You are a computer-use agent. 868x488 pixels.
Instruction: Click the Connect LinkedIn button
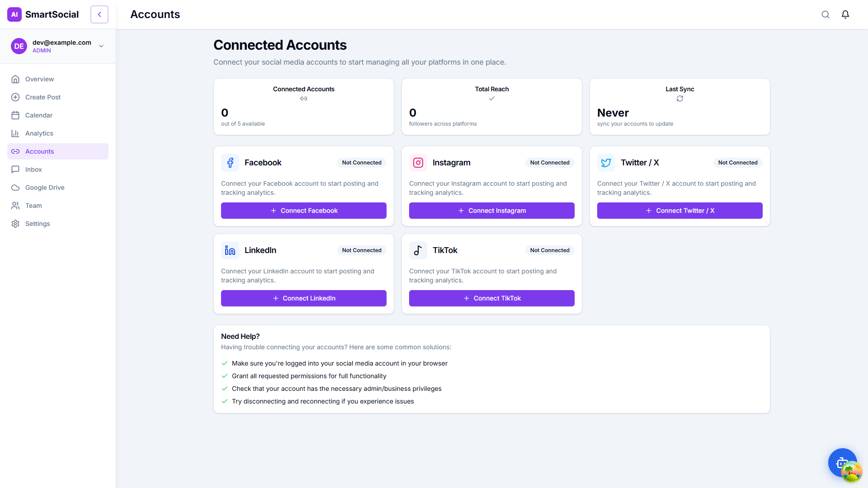click(303, 298)
